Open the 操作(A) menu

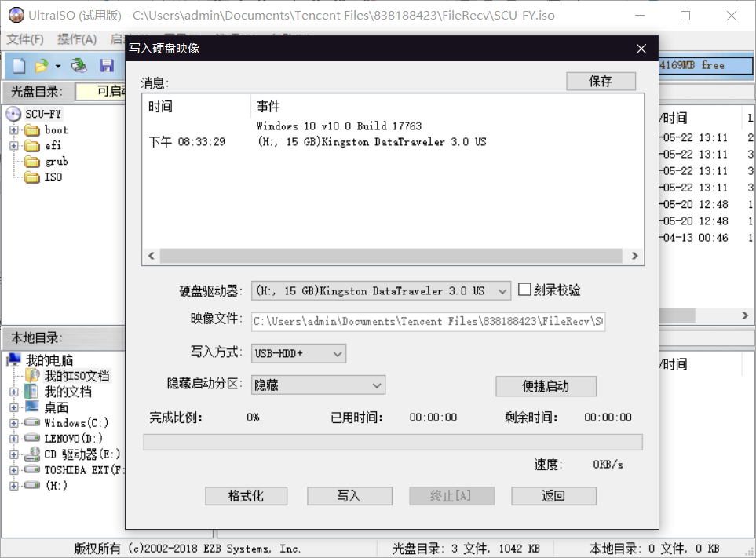click(77, 39)
